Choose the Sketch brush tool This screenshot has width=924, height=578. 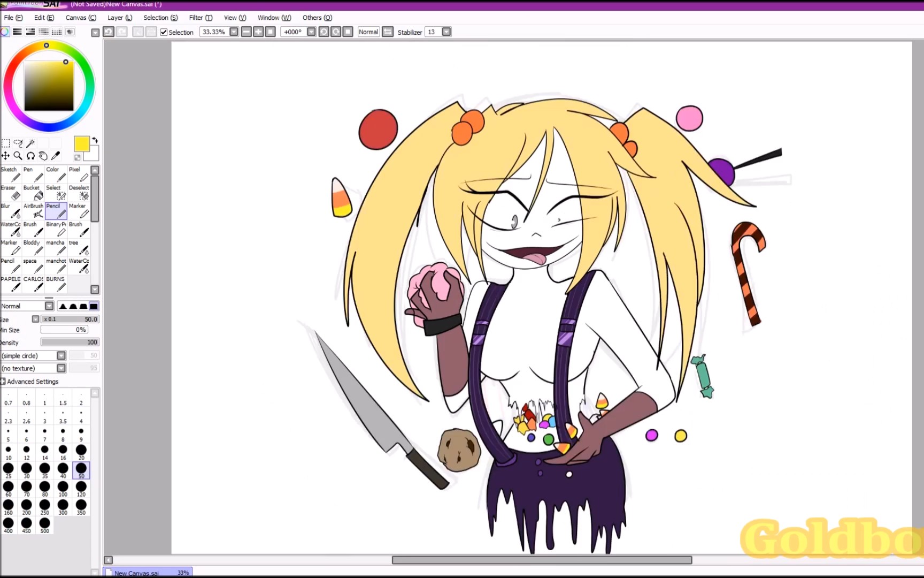tap(11, 174)
